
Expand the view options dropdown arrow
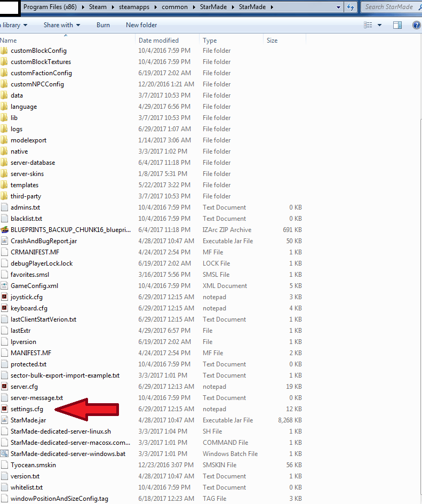click(x=380, y=25)
